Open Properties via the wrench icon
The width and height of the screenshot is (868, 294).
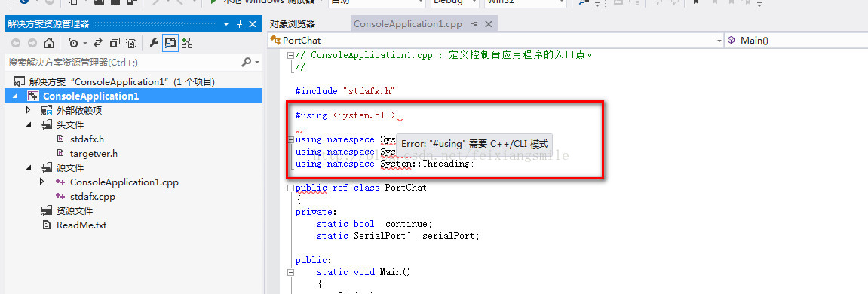click(x=155, y=43)
